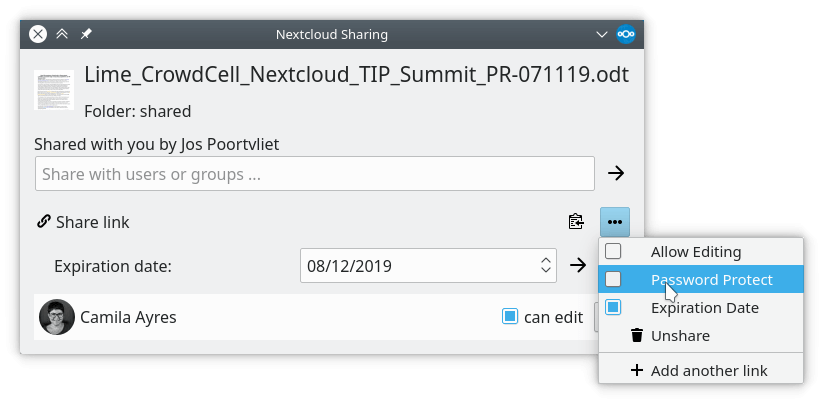Screen dimensions: 824x404
Task: Click the plus icon for another link
Action: coord(636,371)
